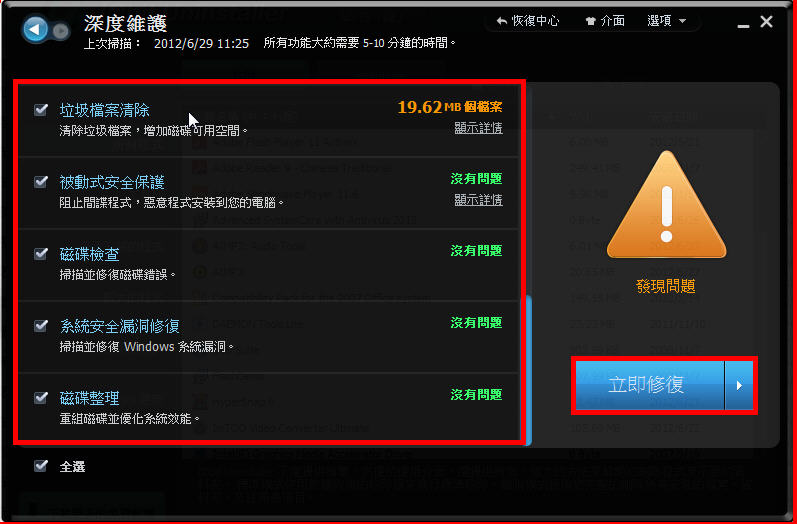Viewport: 797px width, 524px height.
Task: Click the orange warning triangle icon
Action: coord(665,204)
